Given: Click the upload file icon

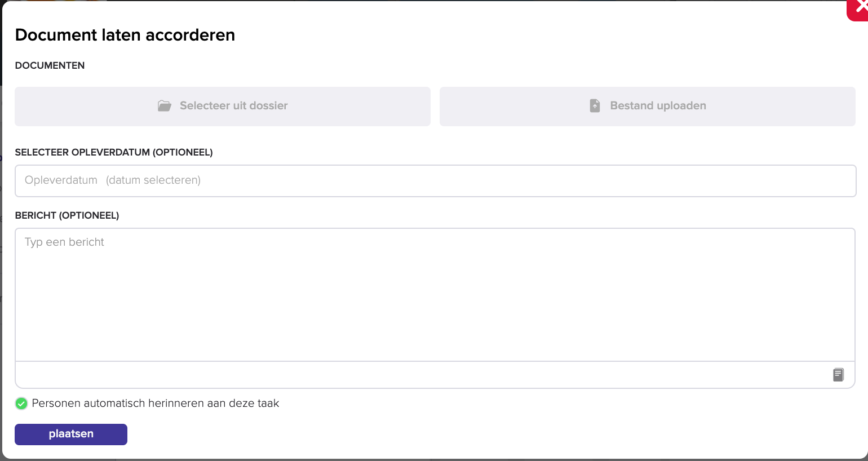Looking at the screenshot, I should 595,106.
